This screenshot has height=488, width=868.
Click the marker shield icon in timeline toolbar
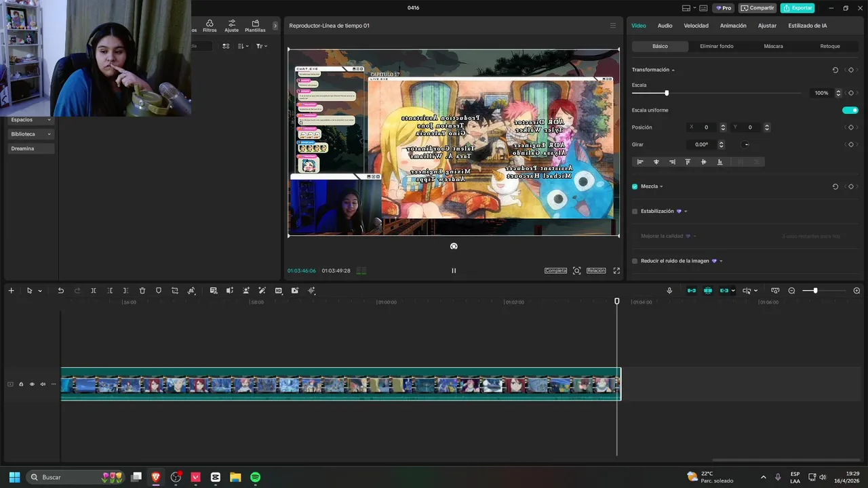coord(159,291)
